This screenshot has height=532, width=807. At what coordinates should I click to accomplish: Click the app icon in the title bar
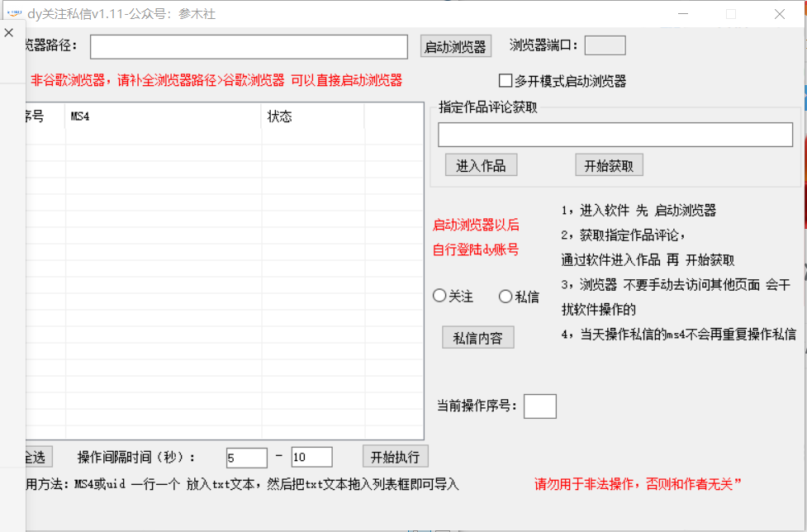coord(13,12)
